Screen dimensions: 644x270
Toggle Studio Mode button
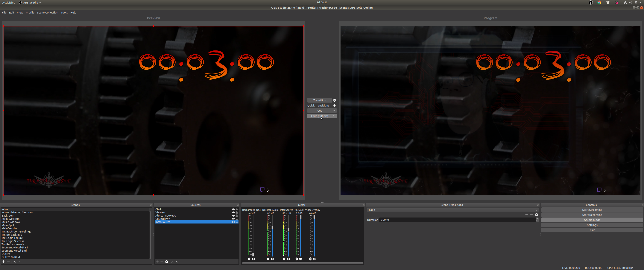(592, 220)
